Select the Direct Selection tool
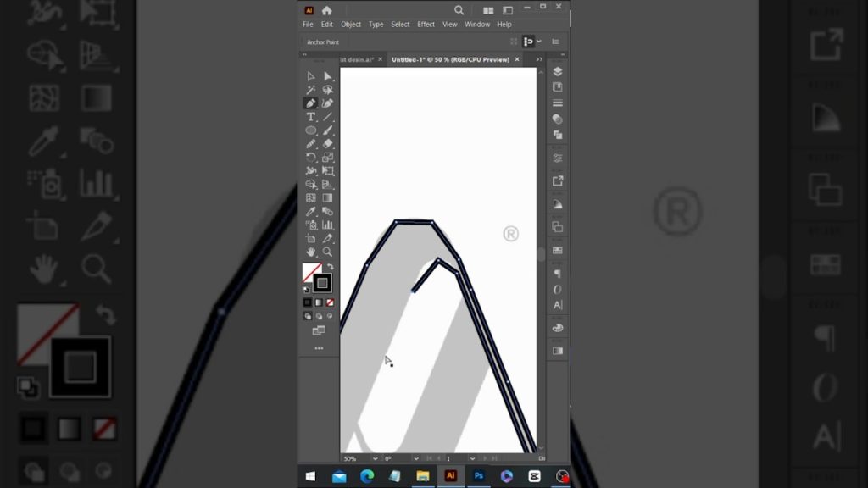 pos(329,76)
